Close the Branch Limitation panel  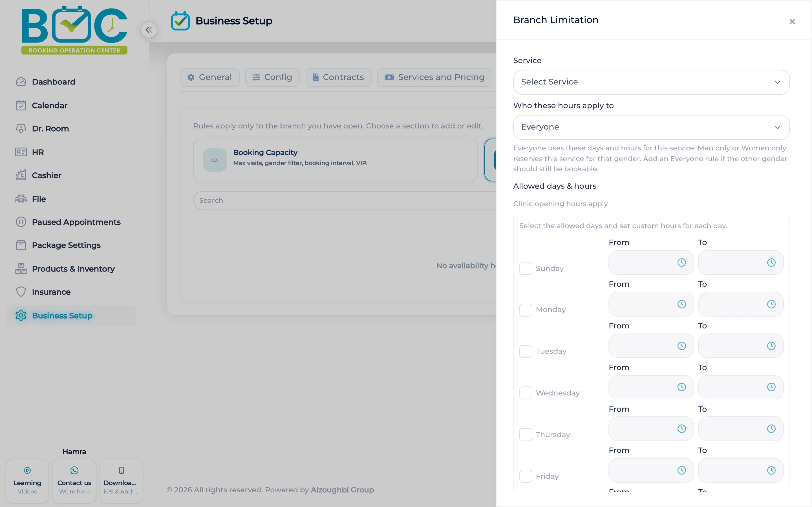click(x=792, y=21)
